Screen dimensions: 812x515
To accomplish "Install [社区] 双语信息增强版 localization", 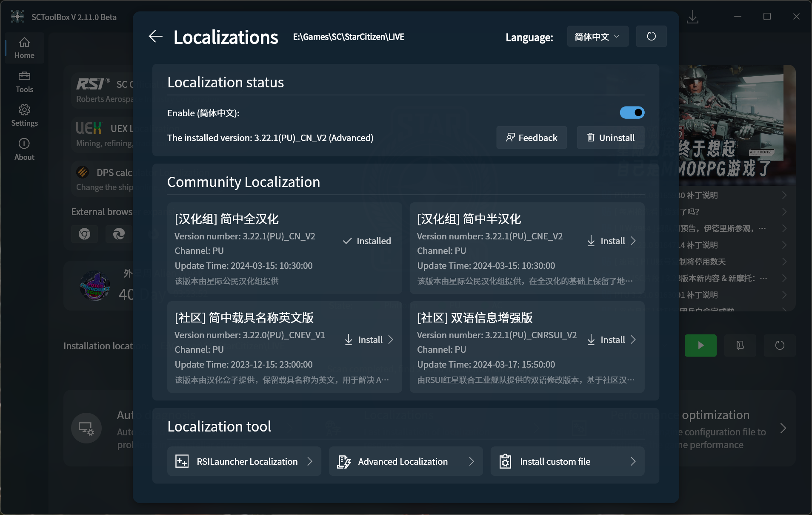I will [x=612, y=340].
